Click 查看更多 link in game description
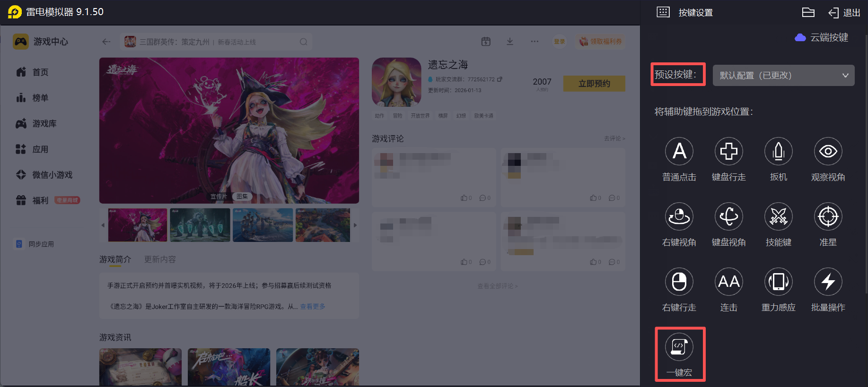The height and width of the screenshot is (387, 868). coord(313,307)
